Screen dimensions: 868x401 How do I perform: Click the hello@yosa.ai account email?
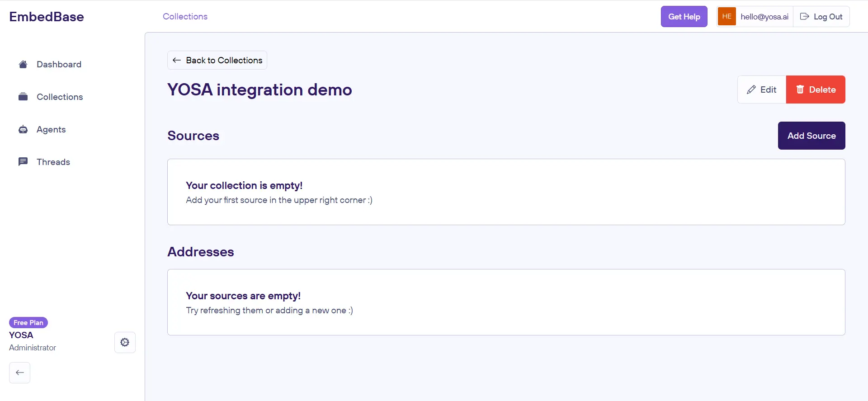764,17
